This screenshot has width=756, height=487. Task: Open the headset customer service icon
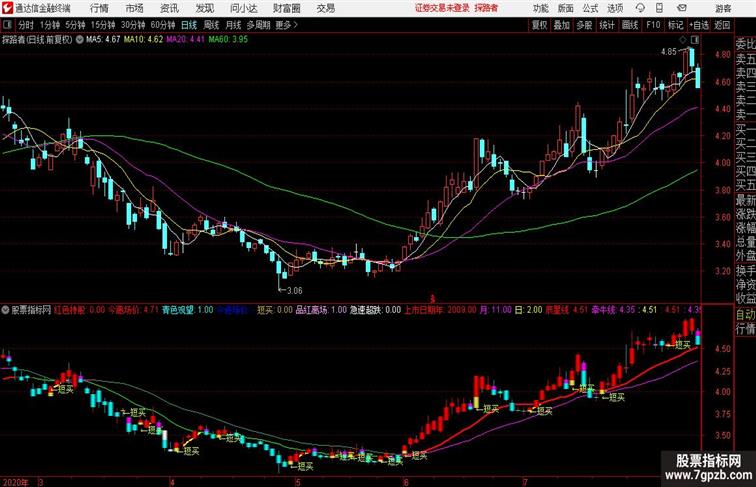click(x=640, y=8)
